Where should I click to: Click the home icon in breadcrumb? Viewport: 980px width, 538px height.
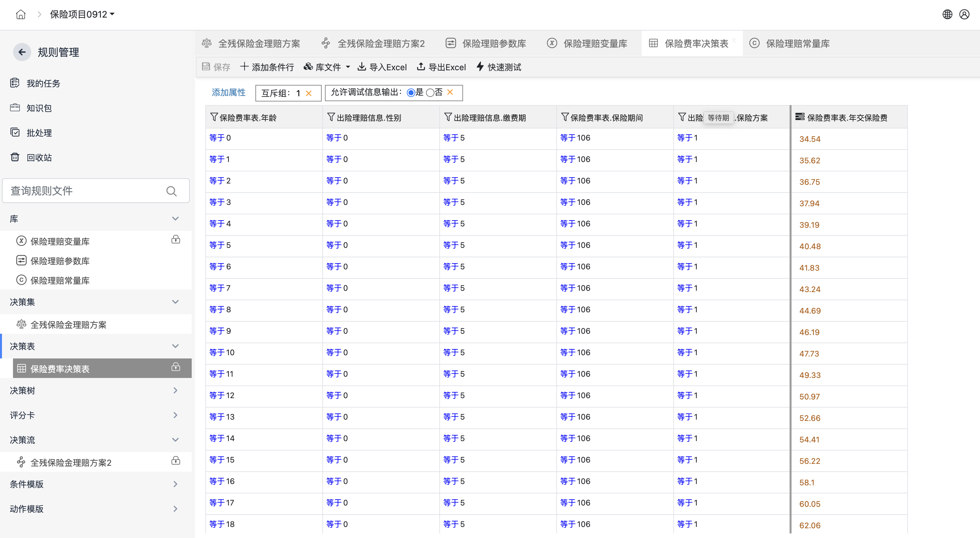tap(20, 14)
